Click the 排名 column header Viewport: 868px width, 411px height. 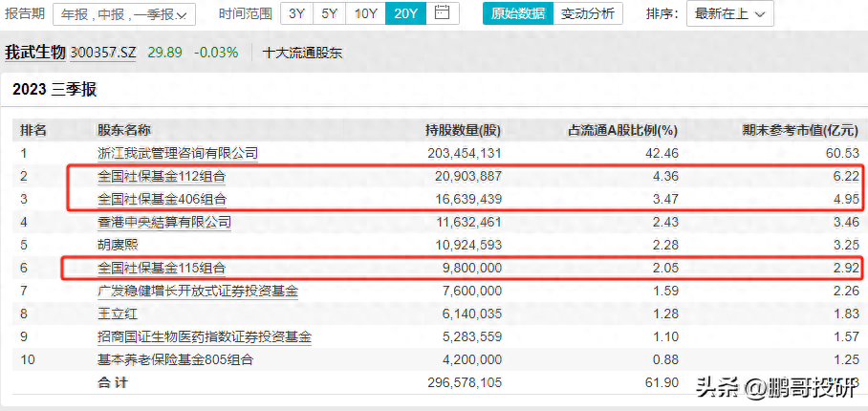[x=33, y=131]
